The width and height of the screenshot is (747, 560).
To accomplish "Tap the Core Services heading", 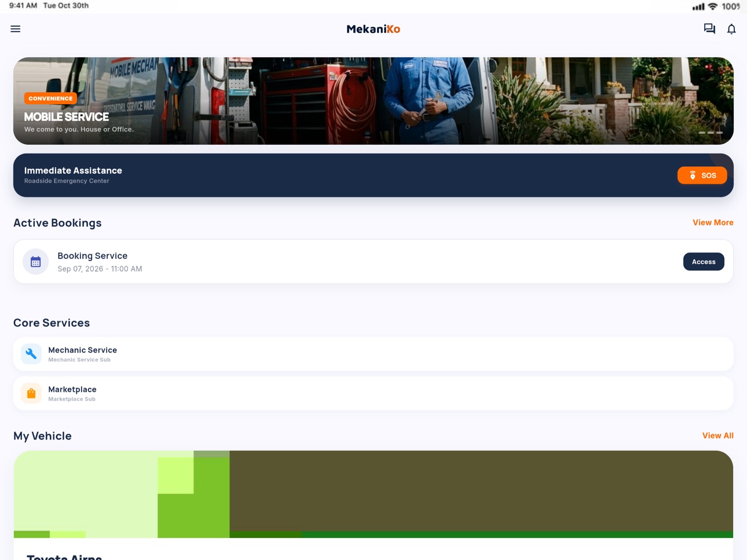I will pyautogui.click(x=52, y=323).
